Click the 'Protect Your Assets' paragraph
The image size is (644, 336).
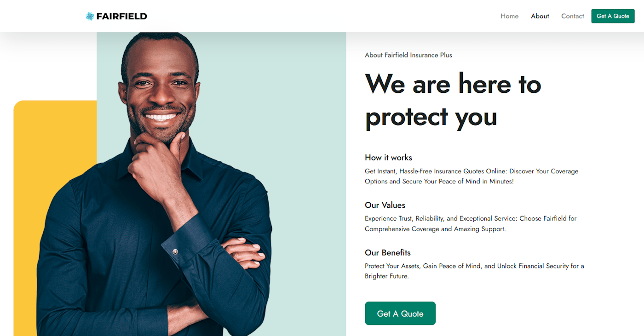(474, 271)
